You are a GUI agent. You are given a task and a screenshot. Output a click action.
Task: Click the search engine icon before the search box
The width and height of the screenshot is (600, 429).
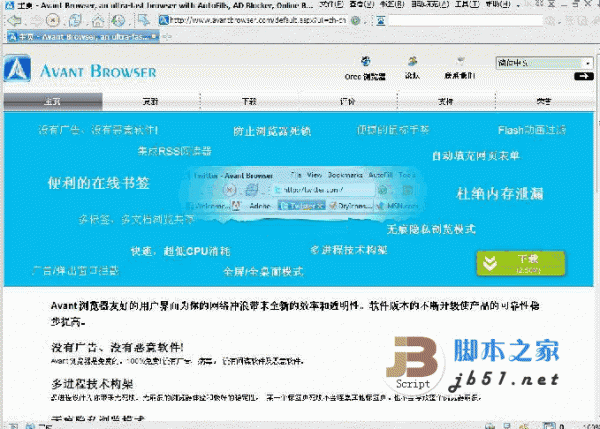381,20
